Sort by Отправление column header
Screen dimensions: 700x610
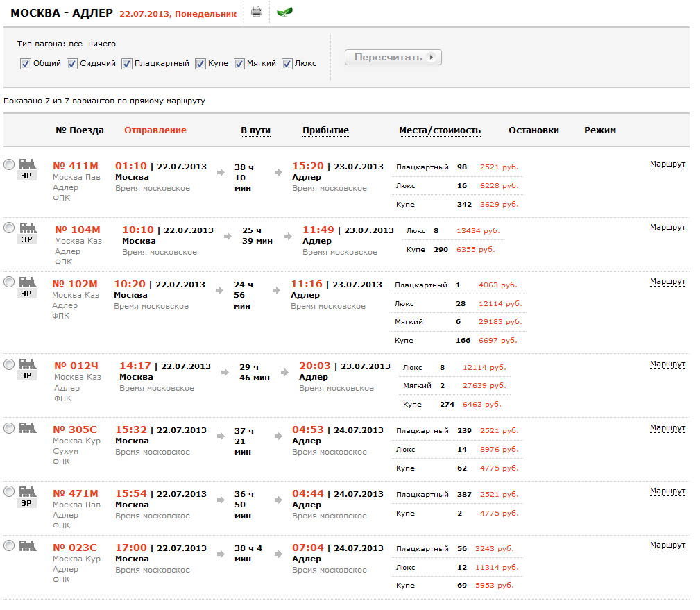coord(155,130)
